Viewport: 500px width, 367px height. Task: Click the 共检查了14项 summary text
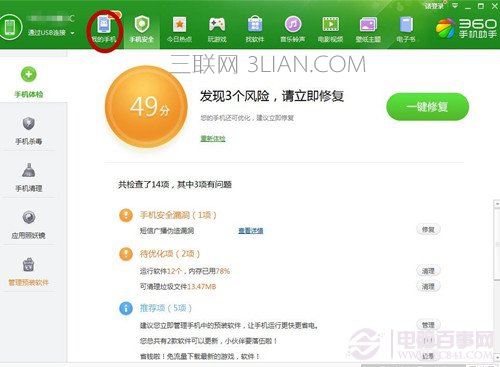click(x=175, y=184)
